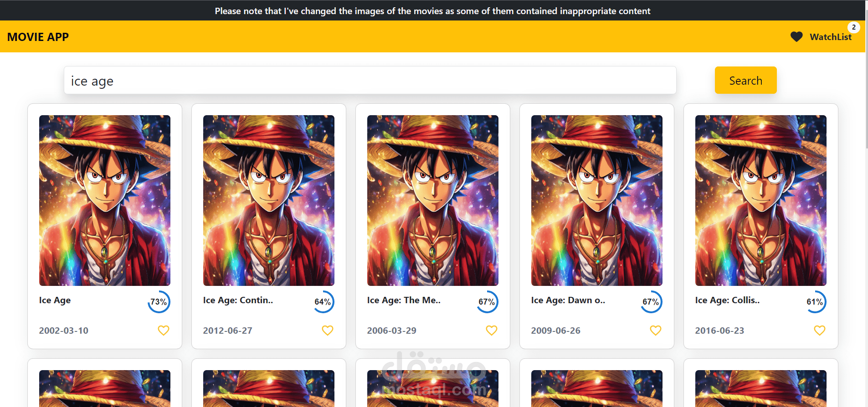Click the title Ice Age: Dawn o..
868x407 pixels.
(568, 300)
